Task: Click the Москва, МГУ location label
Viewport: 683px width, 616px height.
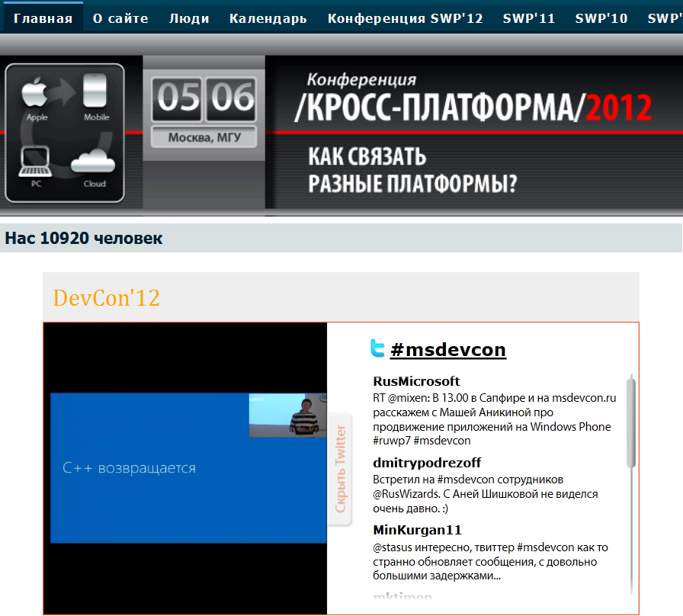Action: coord(204,138)
